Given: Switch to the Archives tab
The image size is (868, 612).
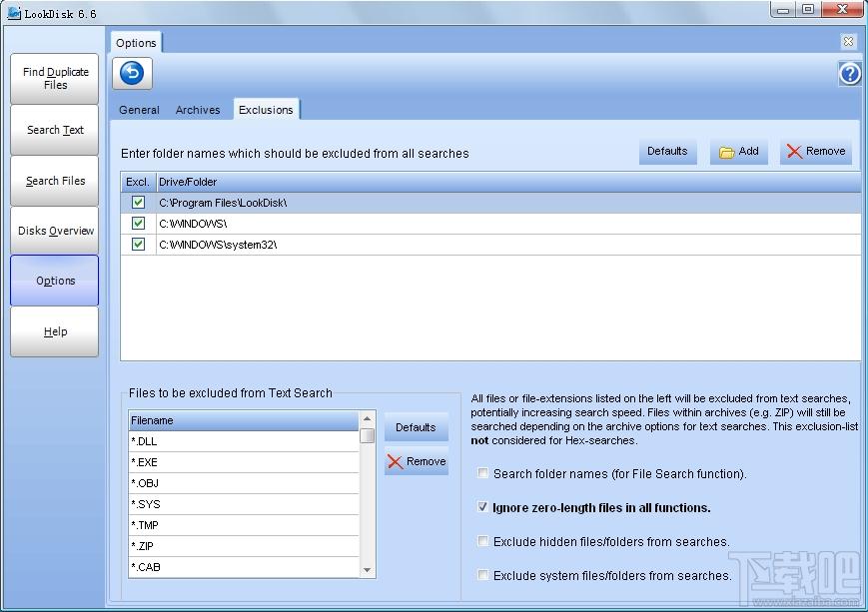Looking at the screenshot, I should coord(198,110).
